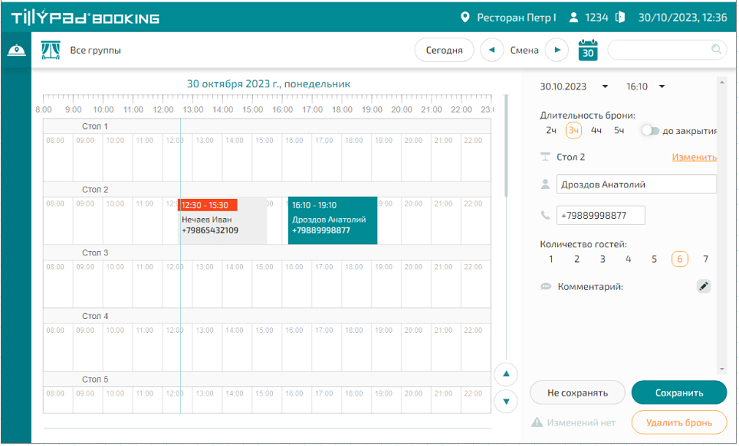This screenshot has height=446, width=739.
Task: Go to next shift arrow
Action: pyautogui.click(x=557, y=50)
